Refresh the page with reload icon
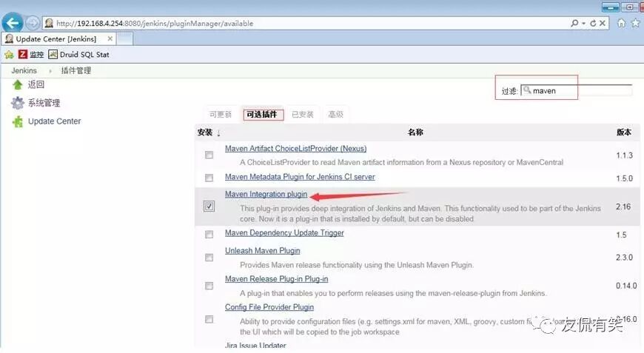The image size is (644, 353). 593,24
